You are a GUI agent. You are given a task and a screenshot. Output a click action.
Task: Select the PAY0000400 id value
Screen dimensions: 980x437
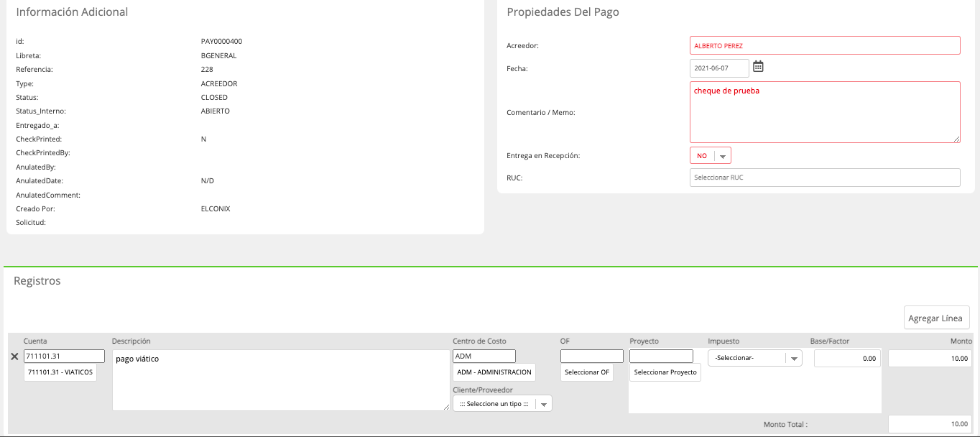click(x=221, y=42)
